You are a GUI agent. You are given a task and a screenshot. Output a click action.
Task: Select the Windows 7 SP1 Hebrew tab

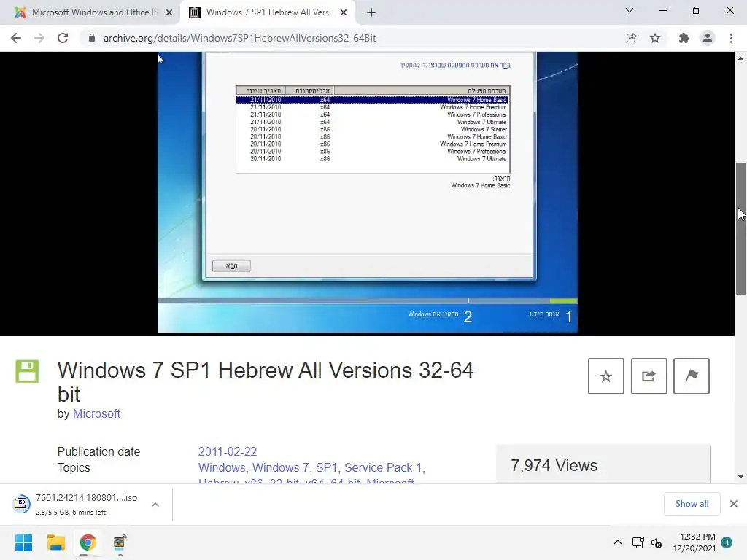268,12
